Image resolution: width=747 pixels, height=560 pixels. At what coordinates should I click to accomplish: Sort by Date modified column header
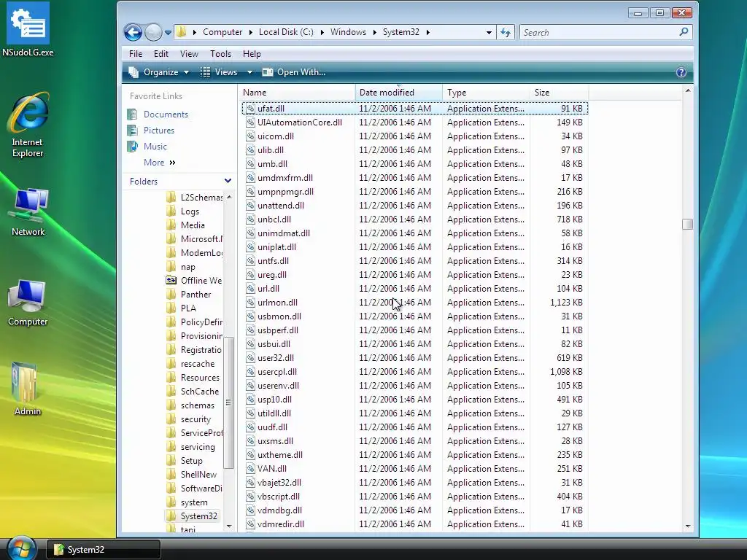tap(399, 93)
